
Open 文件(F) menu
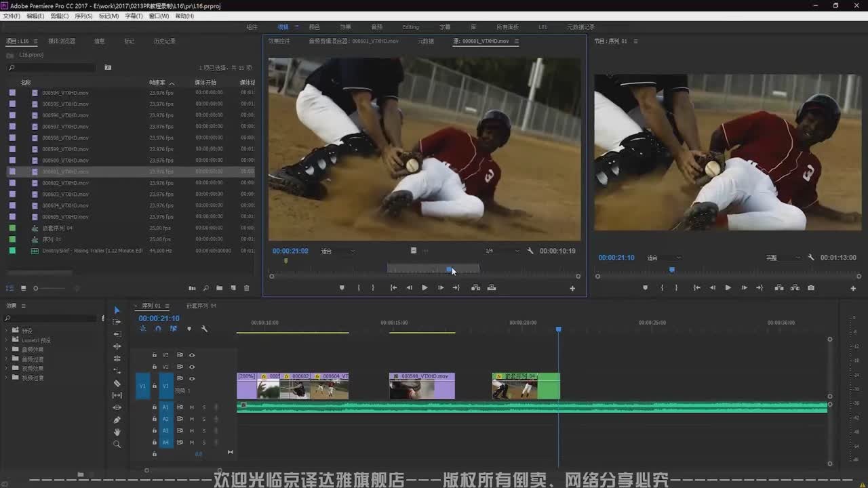(12, 16)
